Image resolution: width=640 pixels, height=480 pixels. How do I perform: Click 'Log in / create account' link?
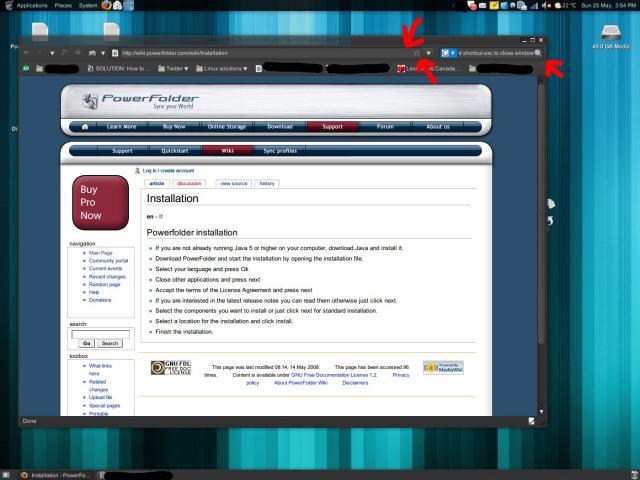(x=168, y=171)
